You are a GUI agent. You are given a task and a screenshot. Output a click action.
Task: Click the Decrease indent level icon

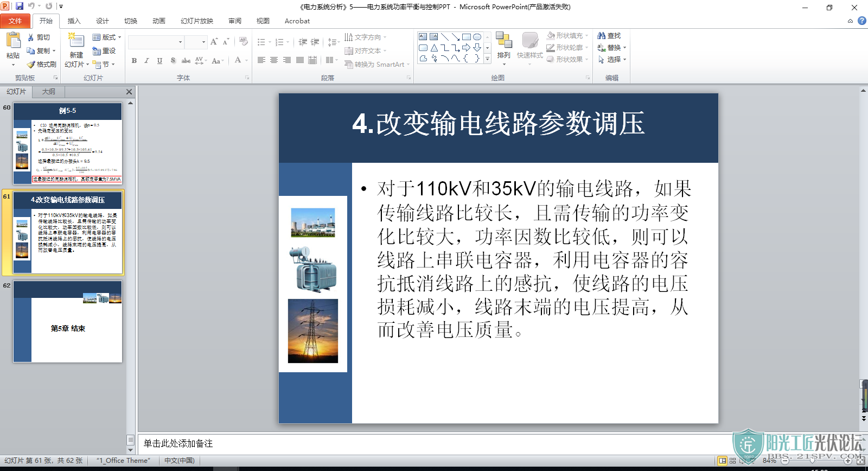coord(303,42)
